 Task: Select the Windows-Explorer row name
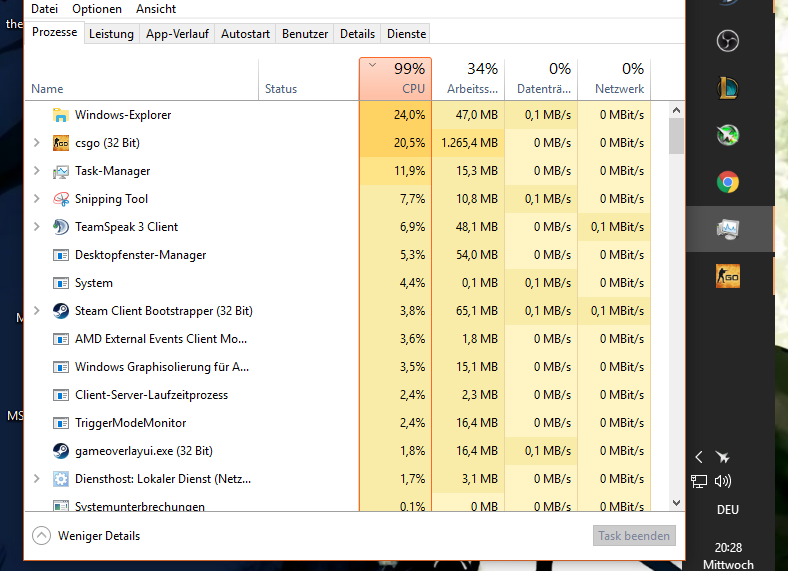(x=123, y=115)
